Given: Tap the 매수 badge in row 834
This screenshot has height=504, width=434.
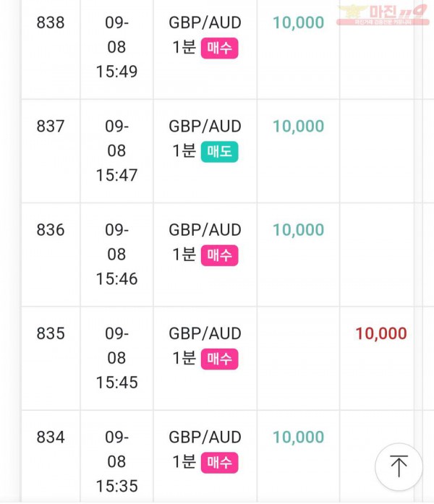Looking at the screenshot, I should click(220, 463).
